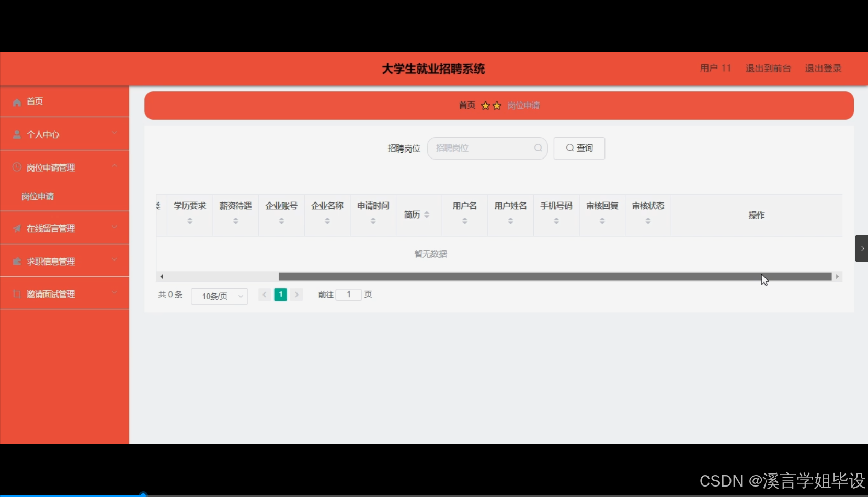The image size is (868, 497).
Task: Click the sort arrows under 审核状态 column
Action: 648,221
